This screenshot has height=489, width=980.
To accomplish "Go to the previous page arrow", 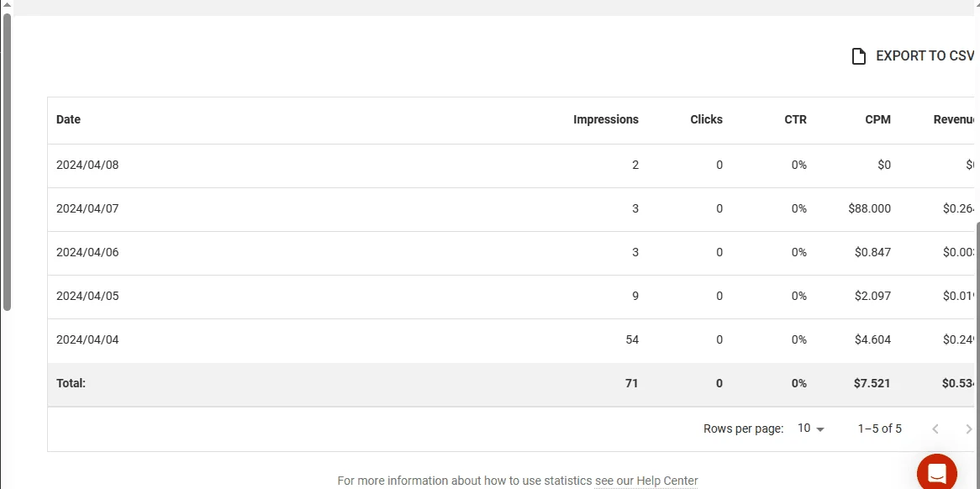I will tap(935, 429).
